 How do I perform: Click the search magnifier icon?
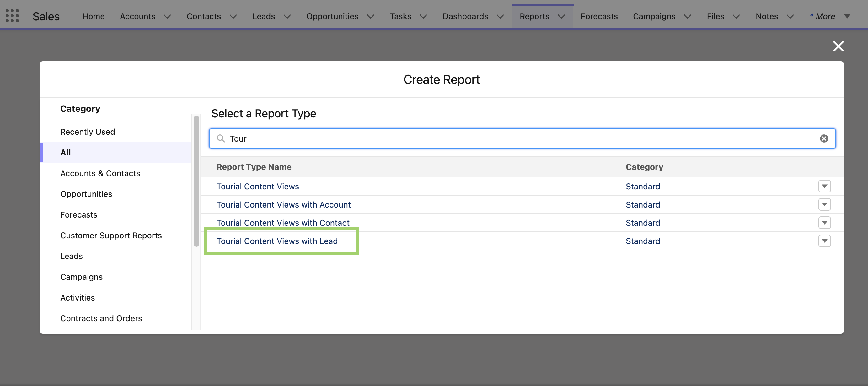221,138
